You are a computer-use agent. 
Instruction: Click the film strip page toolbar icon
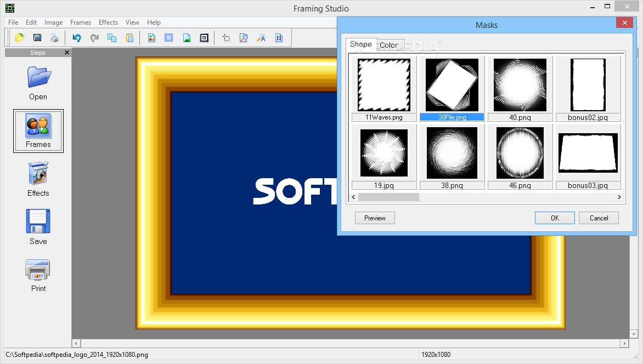click(279, 38)
